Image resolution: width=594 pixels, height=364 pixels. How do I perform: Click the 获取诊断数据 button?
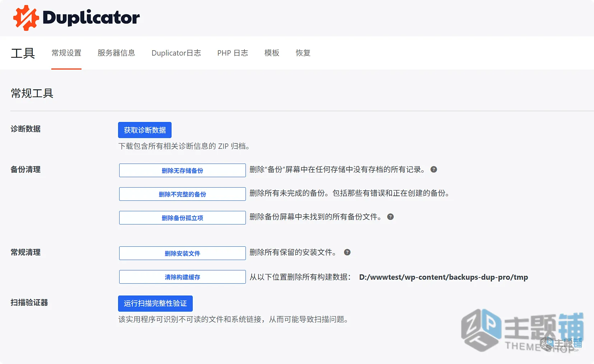pyautogui.click(x=145, y=130)
